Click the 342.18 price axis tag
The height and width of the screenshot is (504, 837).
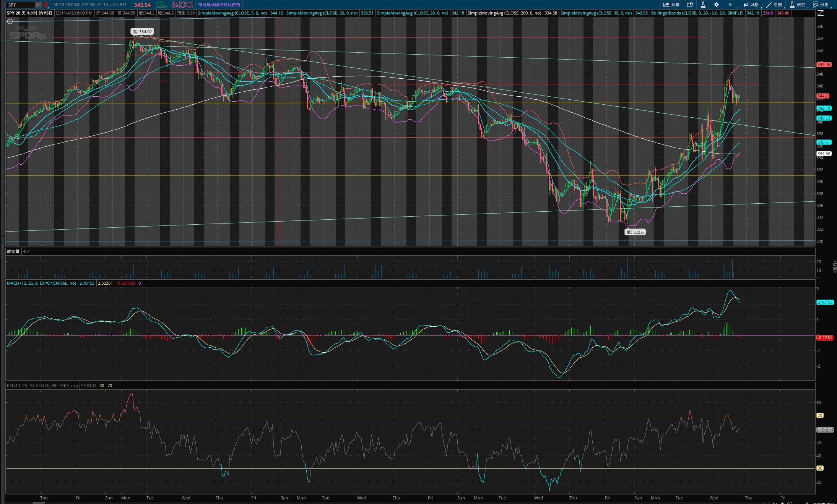[x=824, y=108]
